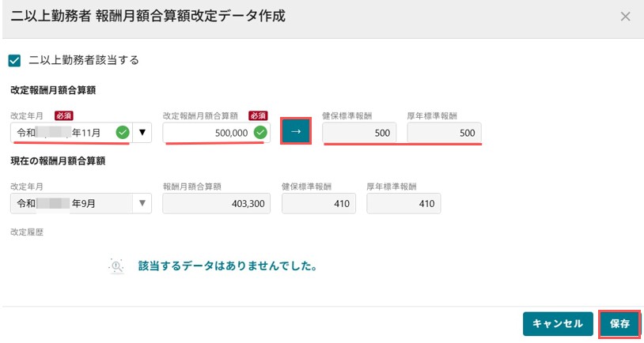Focus the 改定報酬月額合算額 field showing 500,000
The image size is (644, 343).
(x=217, y=133)
